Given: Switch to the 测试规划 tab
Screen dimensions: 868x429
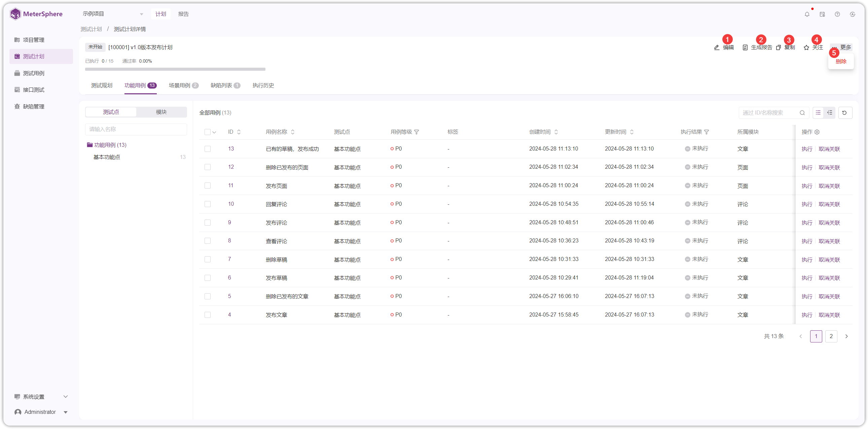Looking at the screenshot, I should pyautogui.click(x=101, y=85).
